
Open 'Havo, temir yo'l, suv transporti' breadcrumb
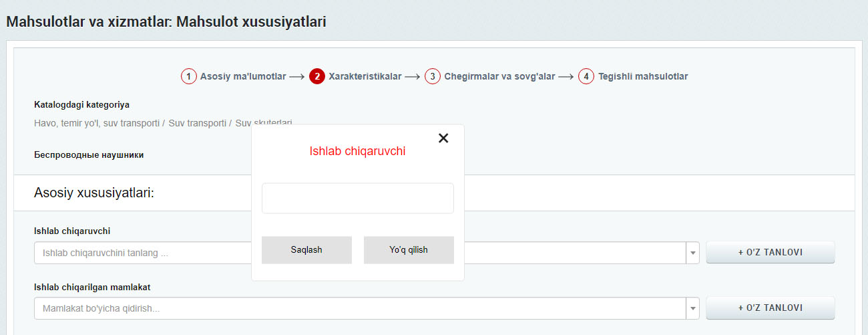coord(96,123)
